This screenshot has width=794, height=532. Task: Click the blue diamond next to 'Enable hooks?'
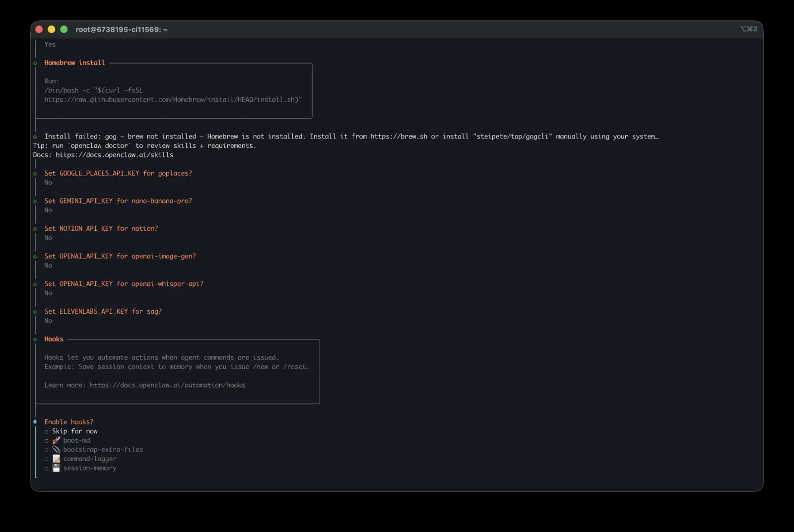pos(35,422)
